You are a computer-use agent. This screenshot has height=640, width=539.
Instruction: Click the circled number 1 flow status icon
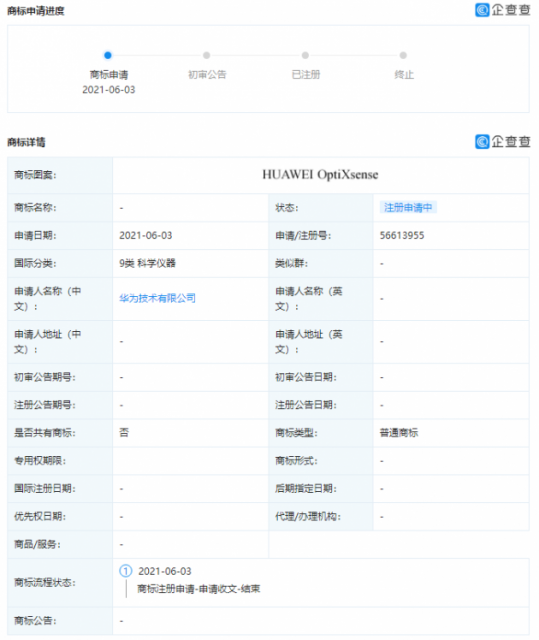[126, 571]
